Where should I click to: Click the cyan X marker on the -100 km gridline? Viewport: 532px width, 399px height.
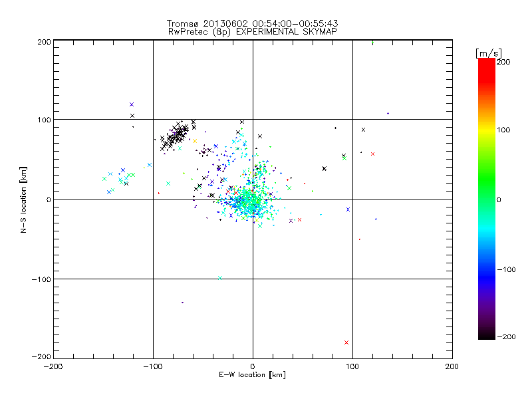[220, 278]
